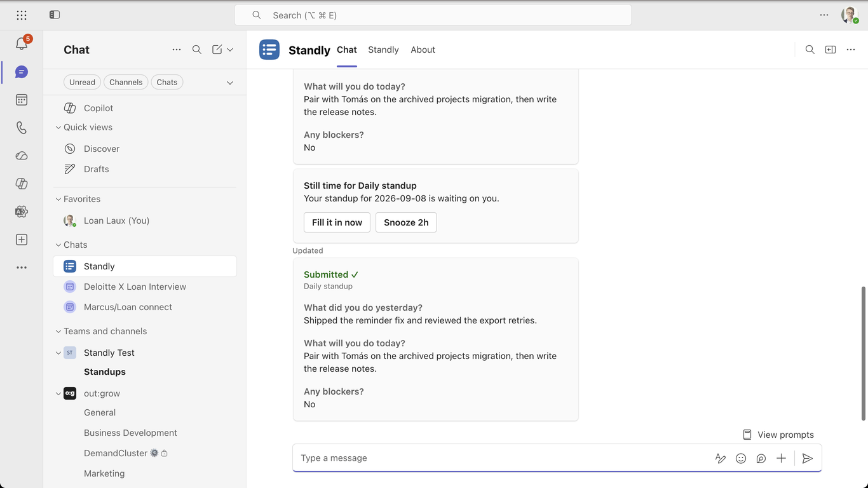Send the message with arrow icon

pos(808,458)
